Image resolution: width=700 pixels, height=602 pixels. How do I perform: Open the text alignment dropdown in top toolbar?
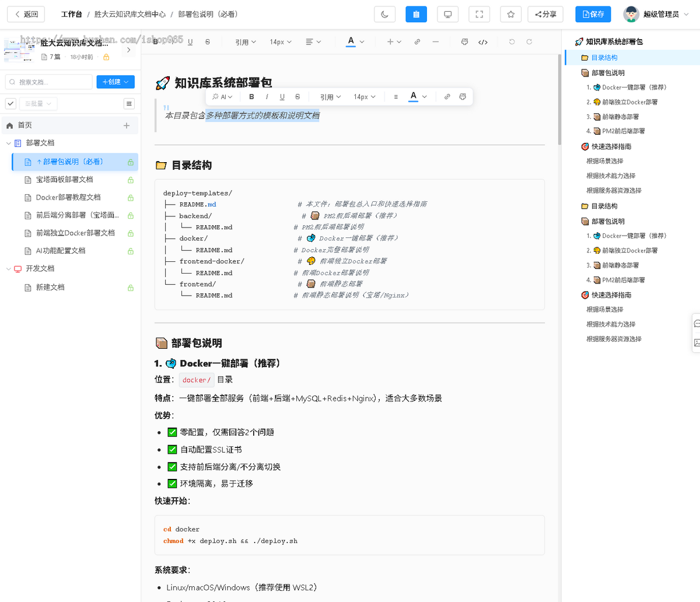click(313, 42)
